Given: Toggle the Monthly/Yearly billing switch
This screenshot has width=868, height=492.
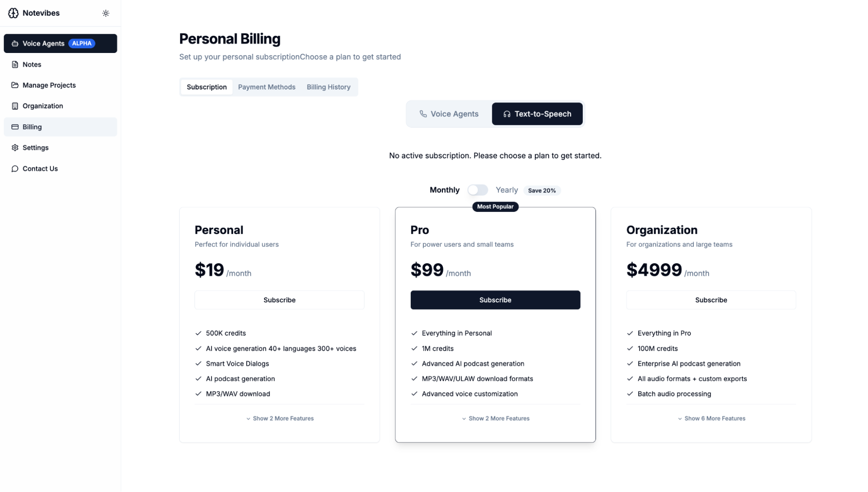Looking at the screenshot, I should [x=478, y=190].
